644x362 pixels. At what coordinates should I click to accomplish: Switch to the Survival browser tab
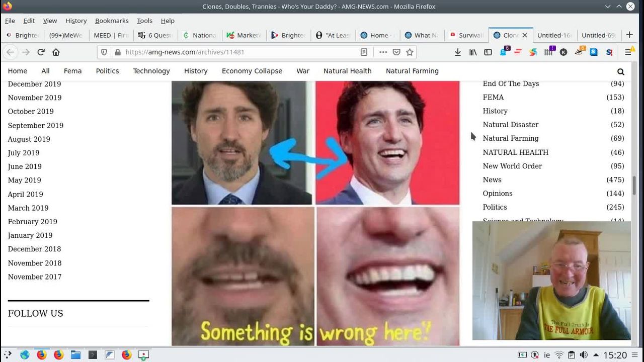pos(466,35)
